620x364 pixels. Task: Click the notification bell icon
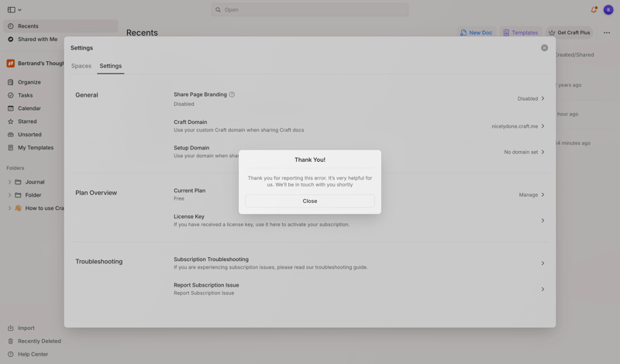click(594, 10)
